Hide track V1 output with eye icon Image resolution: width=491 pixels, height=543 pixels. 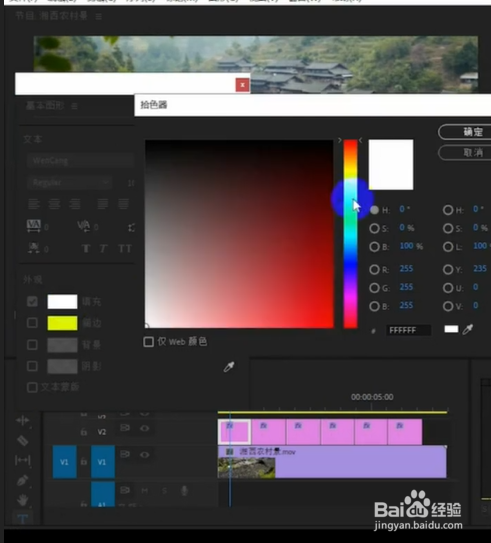(x=145, y=454)
